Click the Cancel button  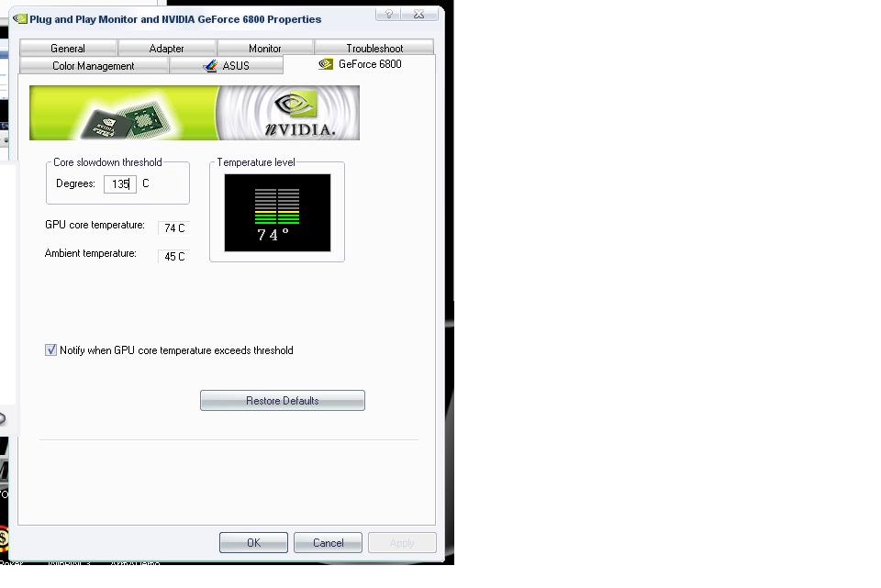pos(329,542)
